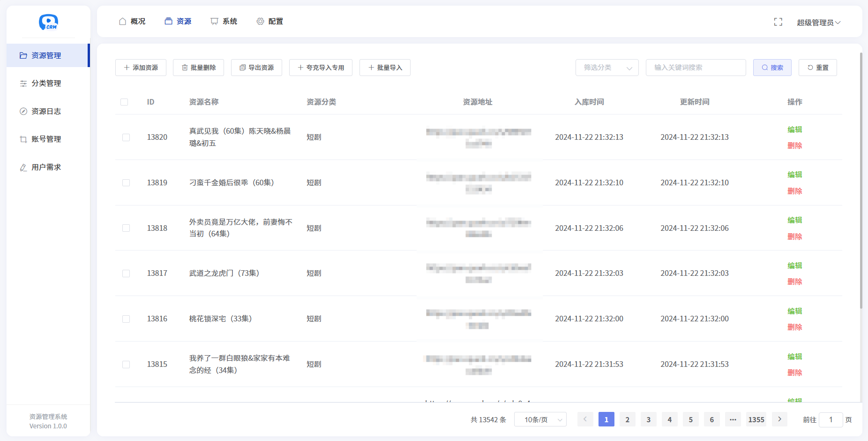Open 资源日志 in the sidebar
The image size is (868, 441).
pyautogui.click(x=47, y=111)
